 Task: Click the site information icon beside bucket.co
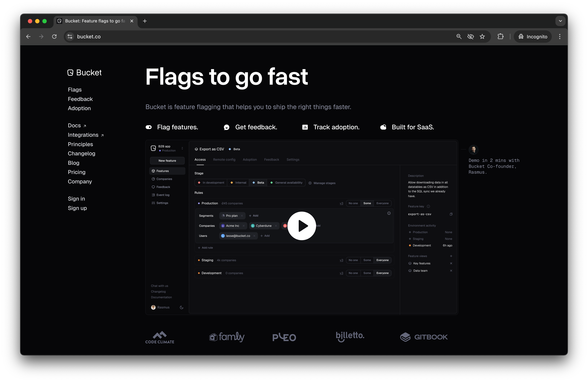[70, 37]
